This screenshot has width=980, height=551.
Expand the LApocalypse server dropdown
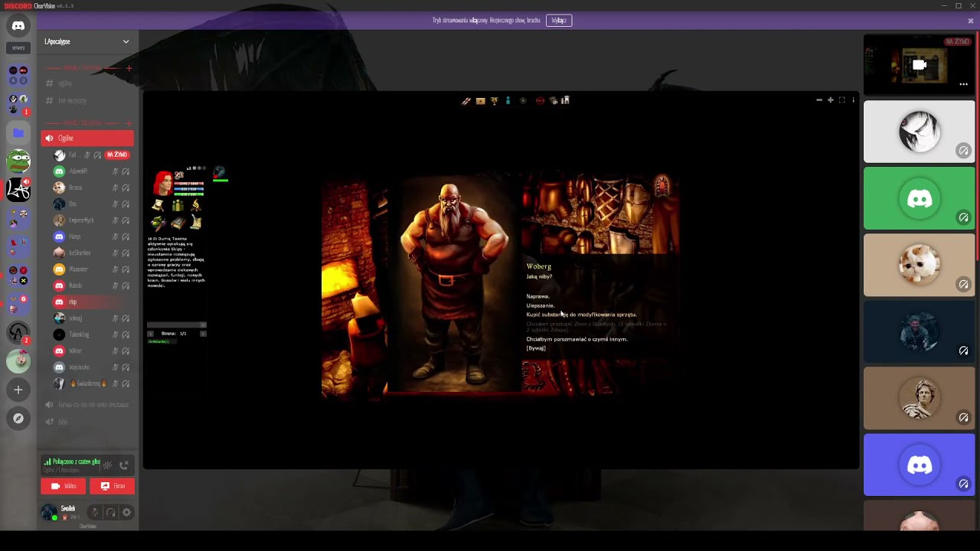[x=126, y=41]
